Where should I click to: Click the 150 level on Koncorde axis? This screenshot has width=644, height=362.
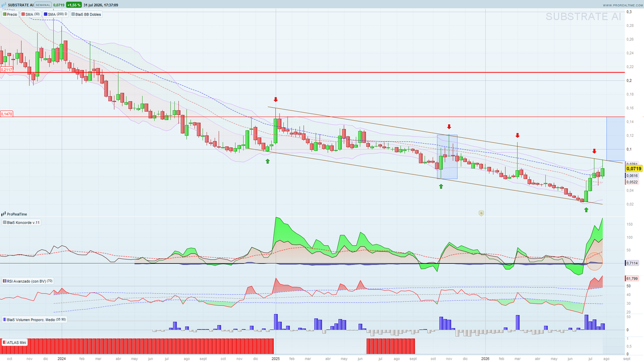630,224
